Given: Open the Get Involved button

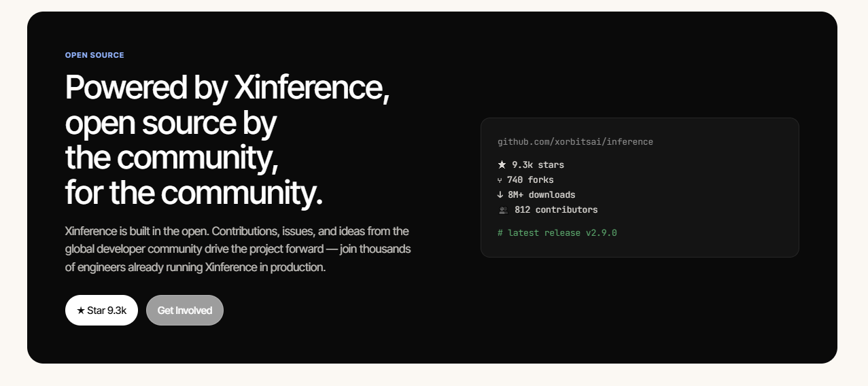Looking at the screenshot, I should 185,310.
